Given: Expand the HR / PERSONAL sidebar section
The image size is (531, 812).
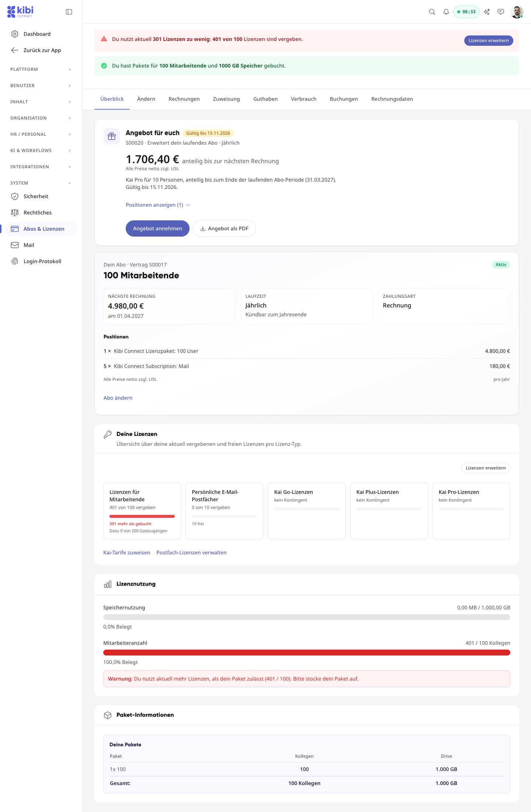Looking at the screenshot, I should 41,134.
